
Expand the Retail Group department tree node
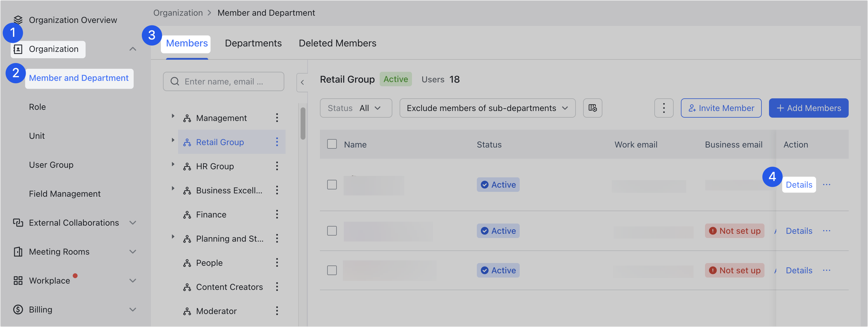click(173, 140)
